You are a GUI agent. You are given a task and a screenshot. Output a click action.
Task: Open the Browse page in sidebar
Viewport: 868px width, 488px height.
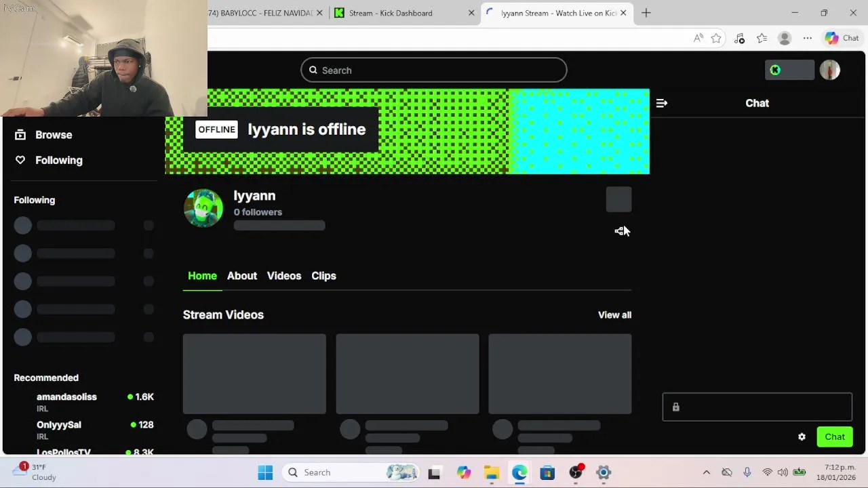click(x=43, y=135)
